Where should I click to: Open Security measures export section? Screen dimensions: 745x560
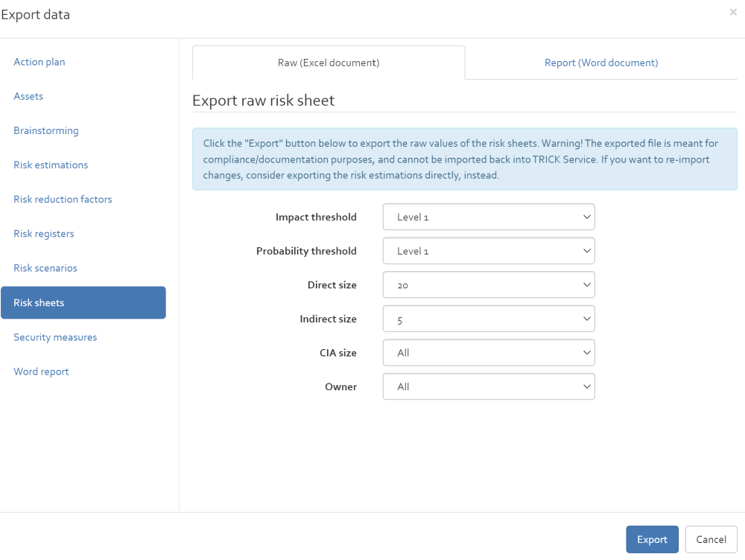(55, 337)
